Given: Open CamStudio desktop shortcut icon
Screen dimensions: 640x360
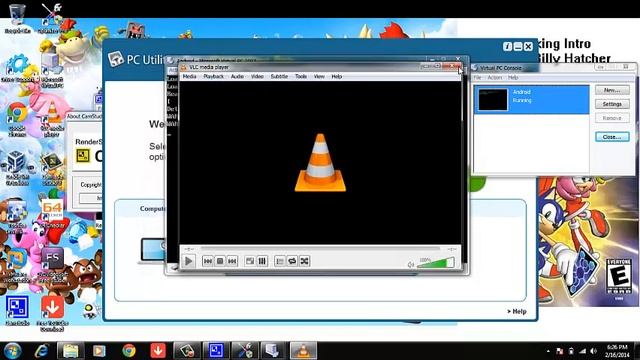Looking at the screenshot, I should pos(17,311).
